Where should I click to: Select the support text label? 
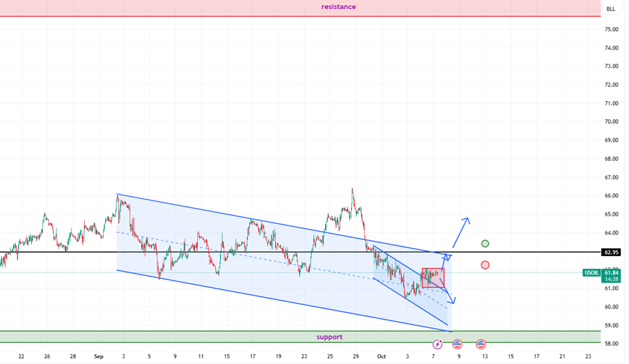pyautogui.click(x=329, y=337)
